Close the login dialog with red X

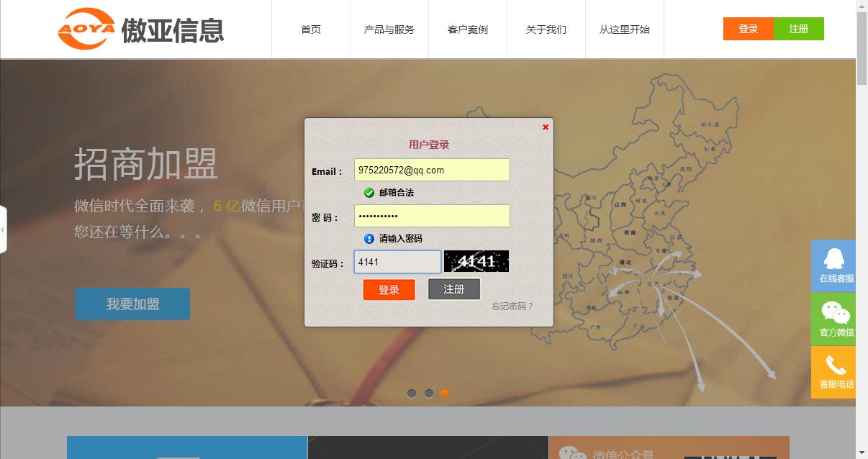(546, 127)
